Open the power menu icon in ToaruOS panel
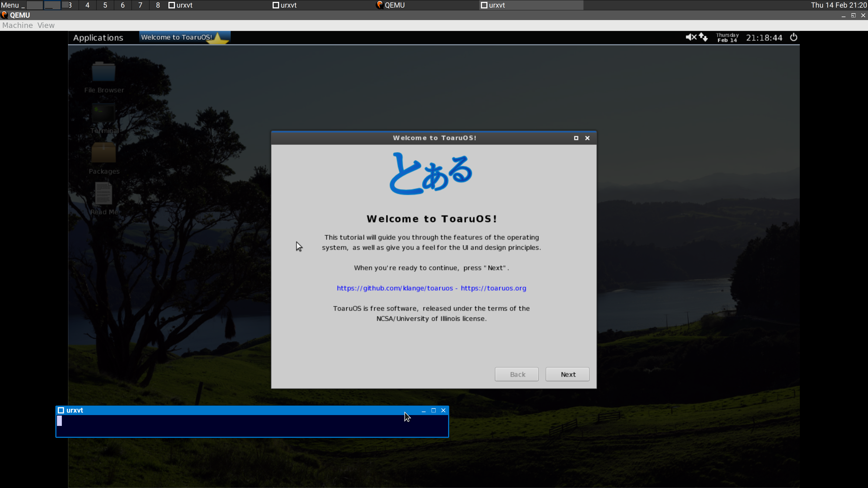The image size is (868, 488). [x=793, y=37]
